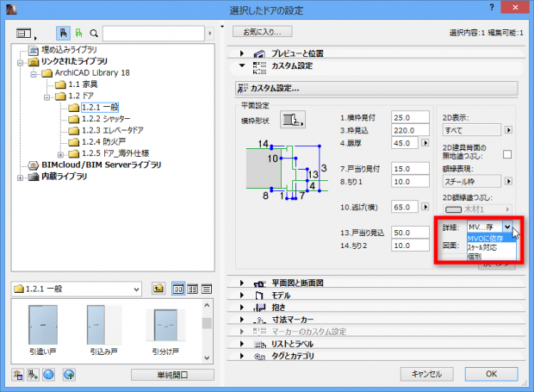Switch to list view icon
The image size is (534, 392).
(x=207, y=289)
